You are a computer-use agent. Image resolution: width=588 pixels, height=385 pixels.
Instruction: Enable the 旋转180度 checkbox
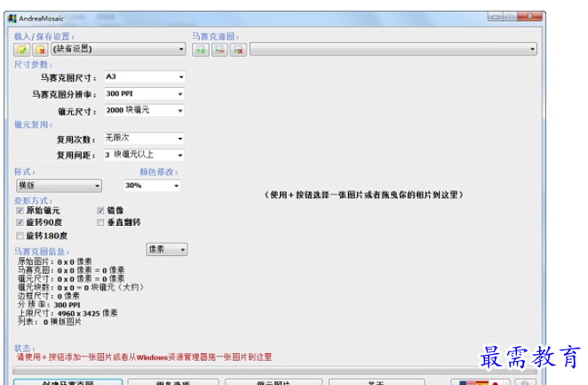20,236
